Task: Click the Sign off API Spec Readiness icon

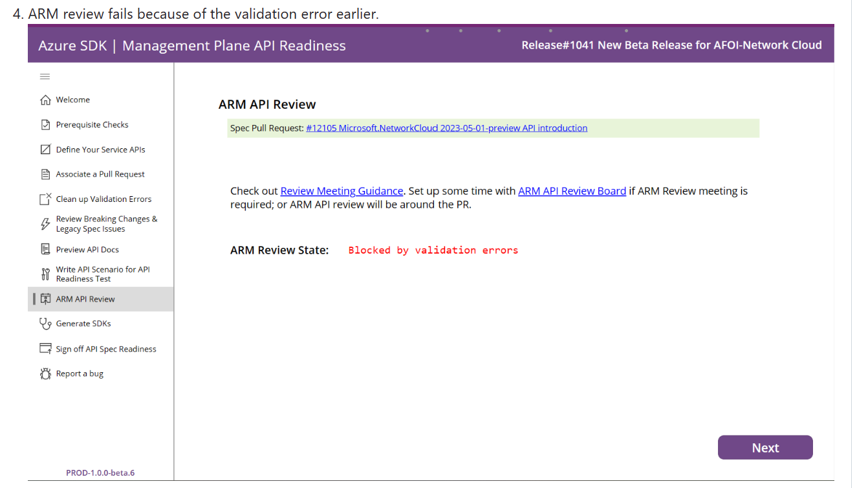Action: (x=45, y=348)
